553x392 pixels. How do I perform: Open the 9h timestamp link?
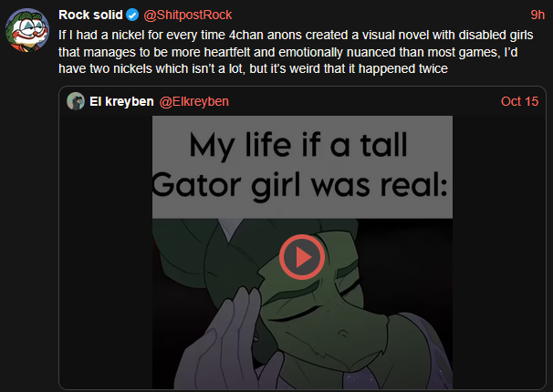point(537,15)
